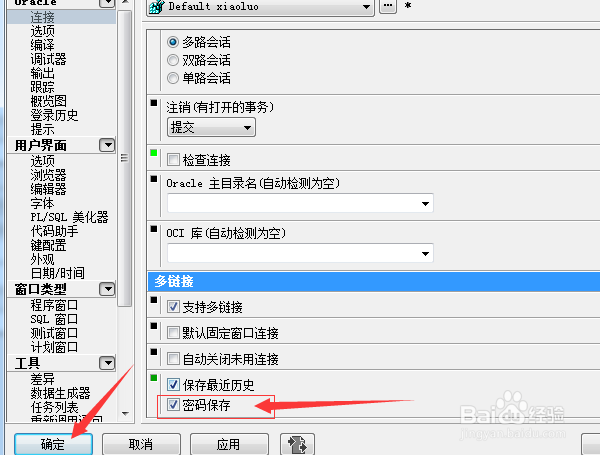Click the green indicator beside 检查连接
Viewport: 600px width, 455px height.
pos(154,153)
